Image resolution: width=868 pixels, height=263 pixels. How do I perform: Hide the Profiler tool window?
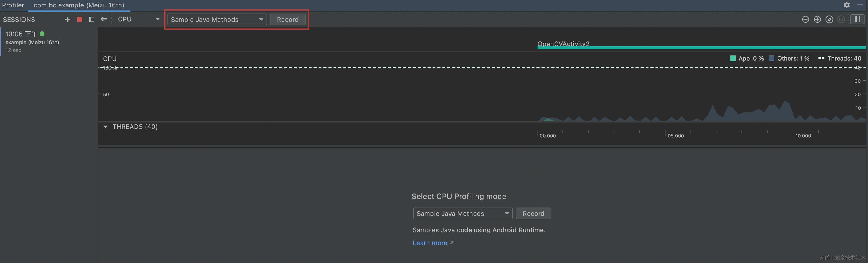click(860, 5)
